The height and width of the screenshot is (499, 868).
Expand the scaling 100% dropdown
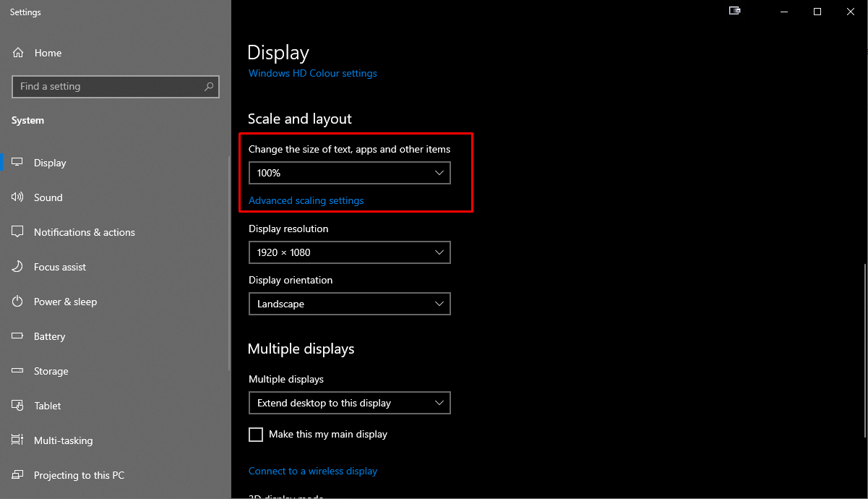coord(349,173)
